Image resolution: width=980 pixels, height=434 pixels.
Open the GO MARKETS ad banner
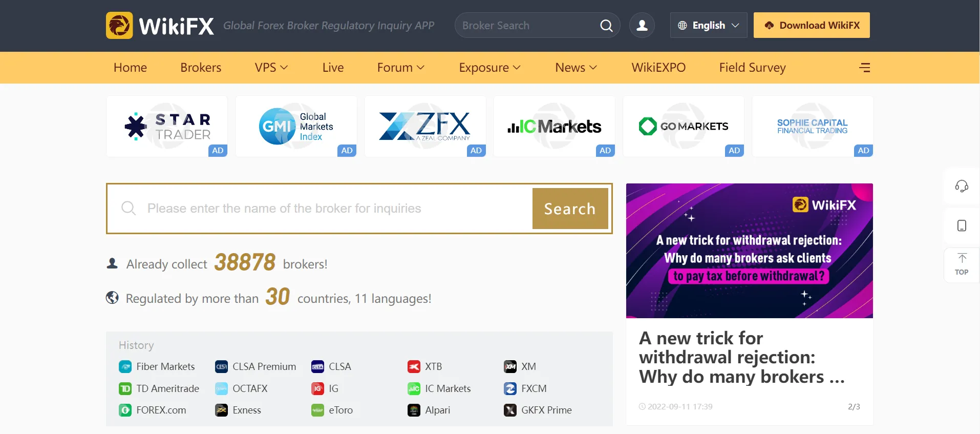684,126
